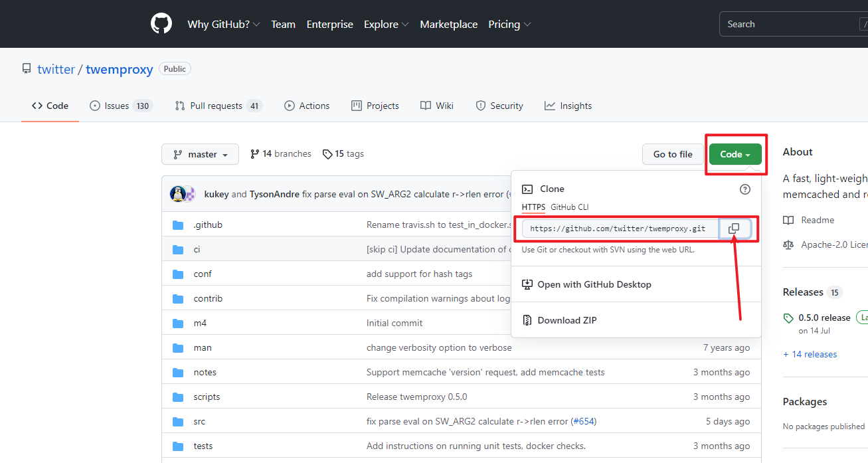The width and height of the screenshot is (868, 463).
Task: Open the Issues tab
Action: pos(121,106)
